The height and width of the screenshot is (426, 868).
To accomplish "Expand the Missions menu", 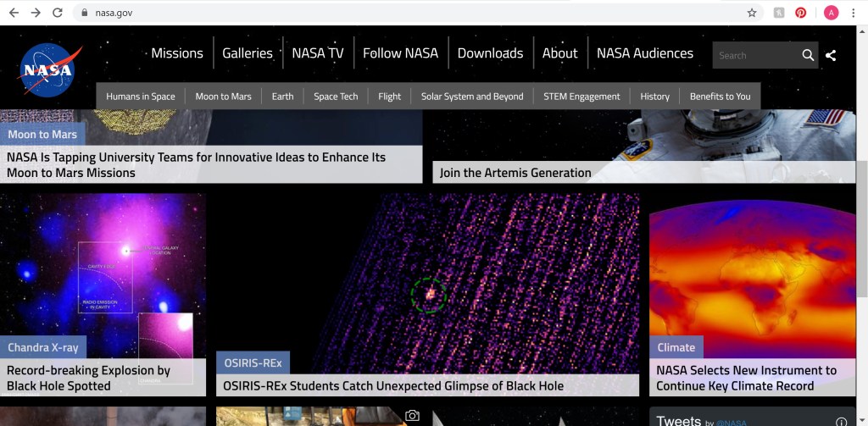I will tap(177, 53).
